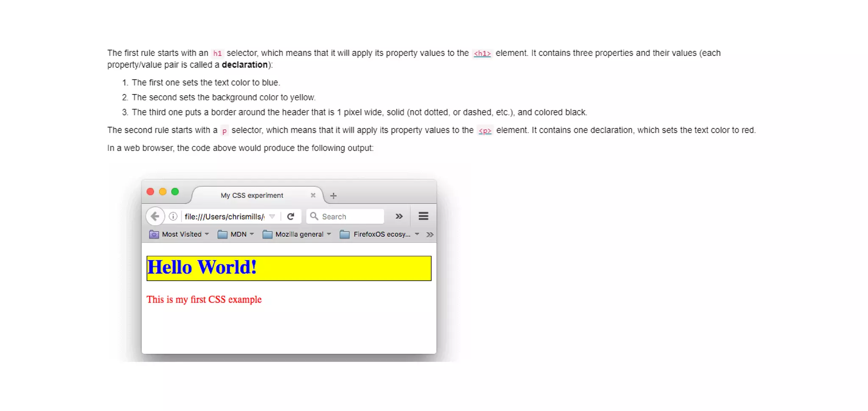Screen dimensions: 868x411
Task: Click the FirefoxOS ecosy... folder icon
Action: click(345, 234)
